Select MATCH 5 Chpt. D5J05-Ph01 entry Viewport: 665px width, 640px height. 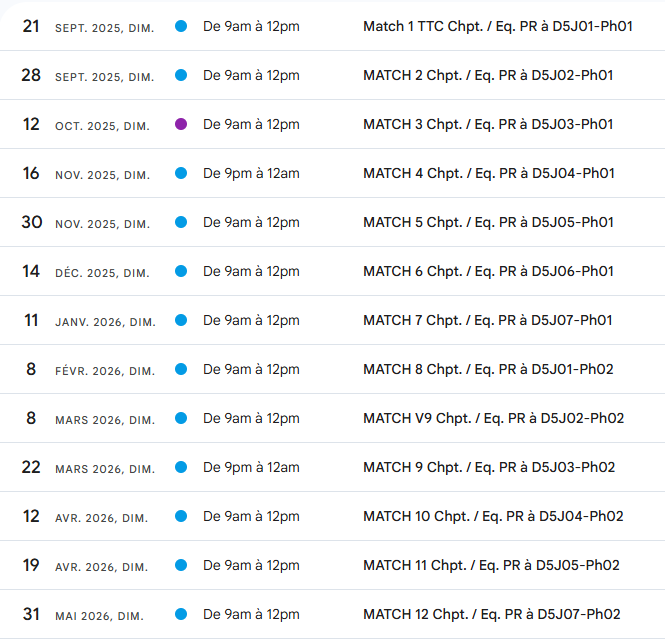click(489, 222)
